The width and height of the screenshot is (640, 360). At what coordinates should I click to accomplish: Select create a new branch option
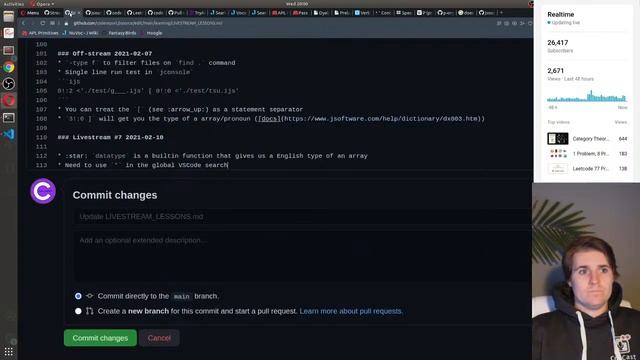click(78, 311)
